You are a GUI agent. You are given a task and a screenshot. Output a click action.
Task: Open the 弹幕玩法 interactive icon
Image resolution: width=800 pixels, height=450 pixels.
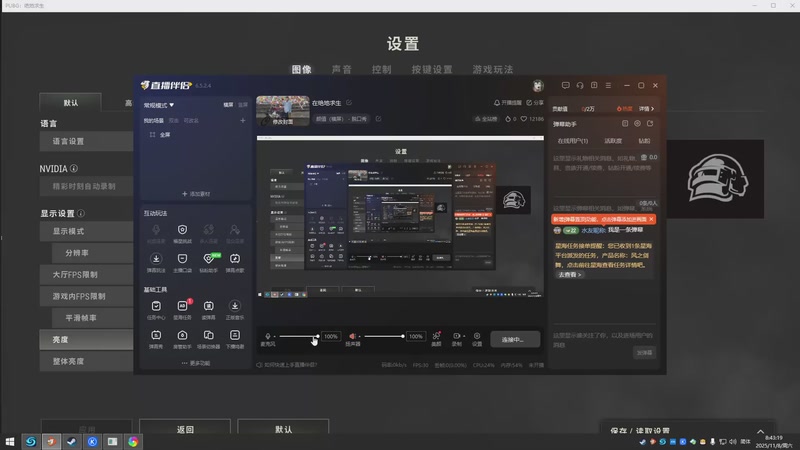point(156,259)
